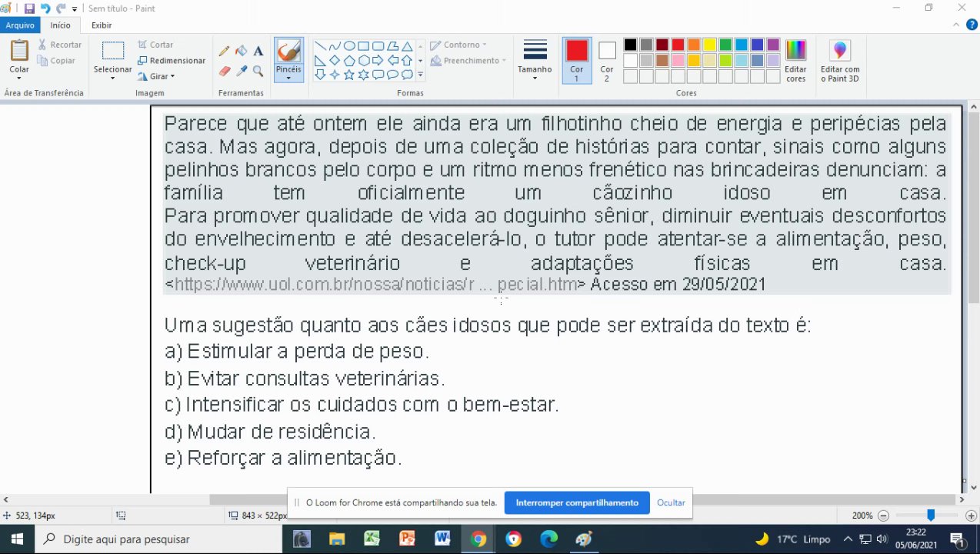This screenshot has height=554, width=980.
Task: Click the Save icon in title bar
Action: (x=29, y=8)
